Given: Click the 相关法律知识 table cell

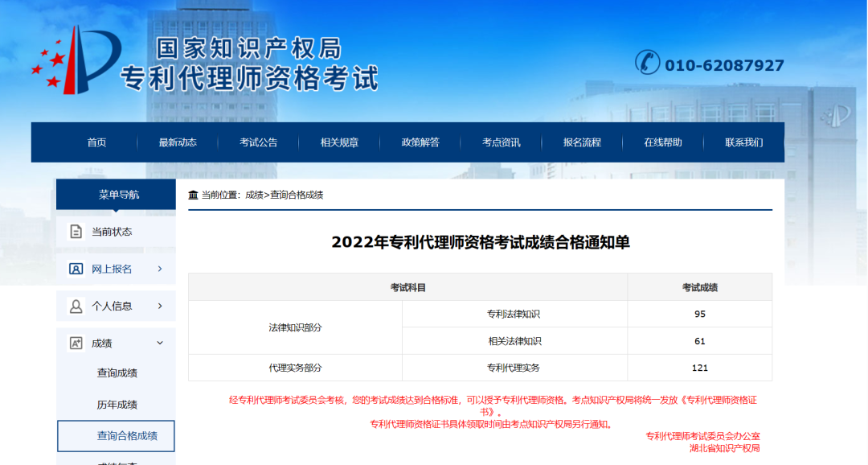Looking at the screenshot, I should pos(514,341).
